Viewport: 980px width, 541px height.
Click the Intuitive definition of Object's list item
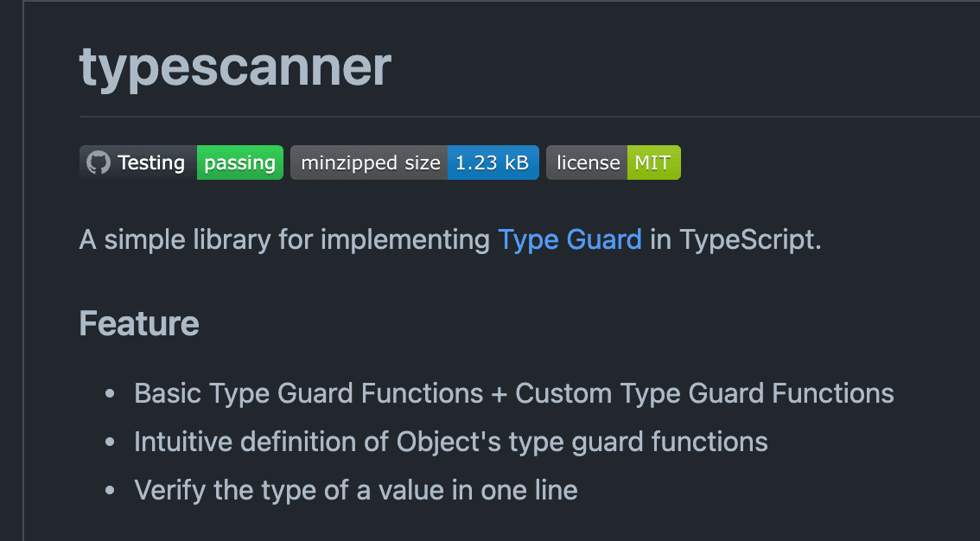[450, 442]
